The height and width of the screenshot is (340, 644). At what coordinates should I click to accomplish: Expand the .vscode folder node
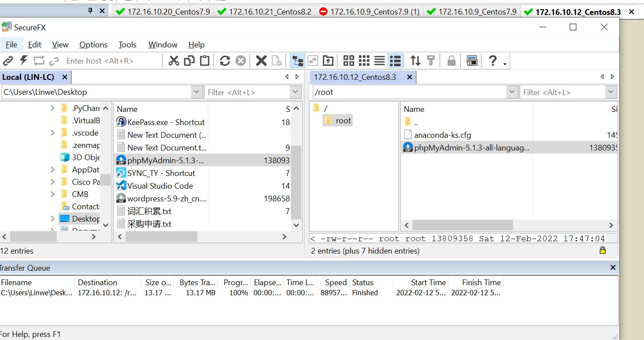click(53, 132)
